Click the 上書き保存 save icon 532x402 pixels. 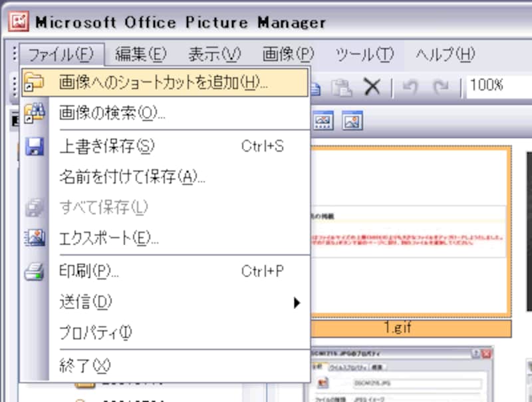[x=35, y=146]
